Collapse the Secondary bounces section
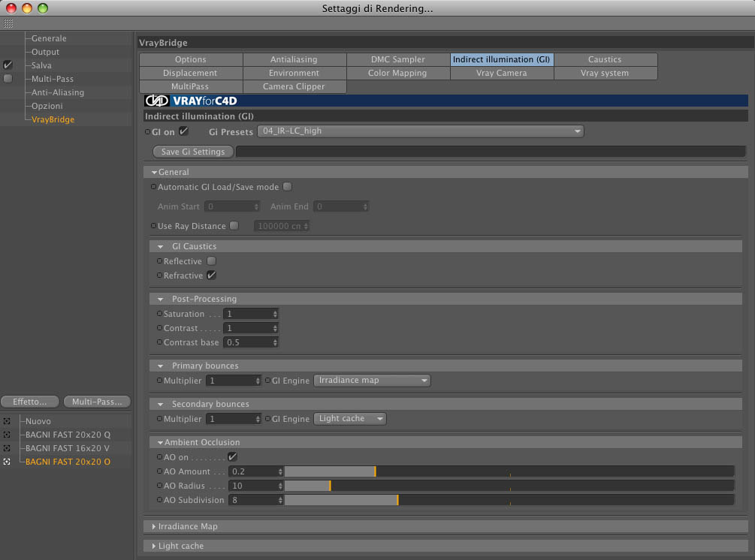Viewport: 755px width, 560px height. click(160, 404)
